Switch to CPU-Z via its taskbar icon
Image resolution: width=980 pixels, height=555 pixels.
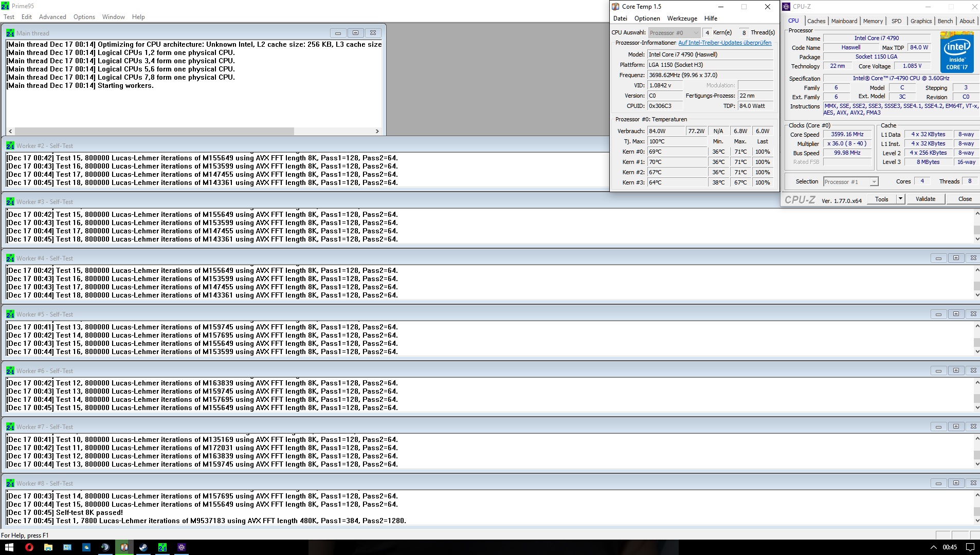pyautogui.click(x=182, y=547)
